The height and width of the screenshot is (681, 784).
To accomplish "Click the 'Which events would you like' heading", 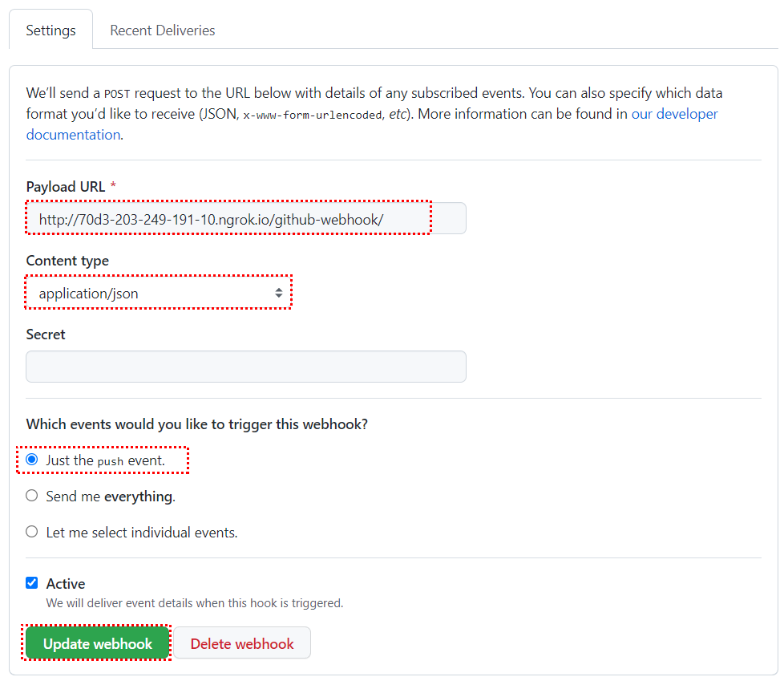I will click(x=197, y=424).
